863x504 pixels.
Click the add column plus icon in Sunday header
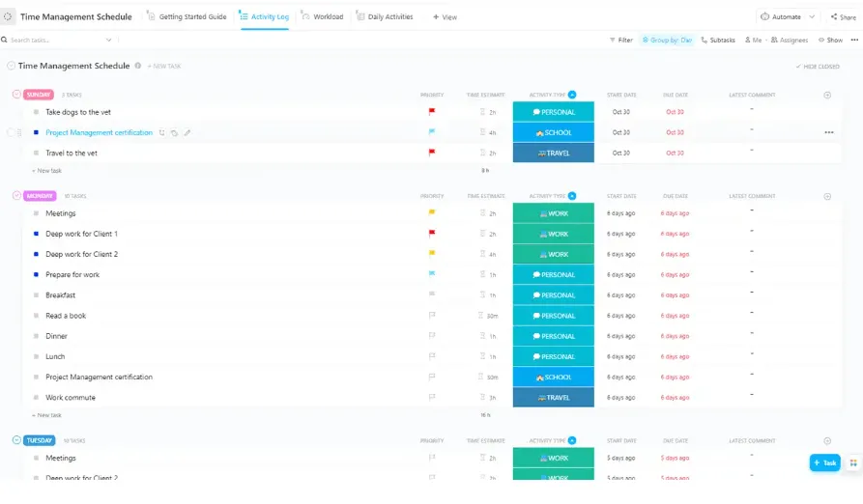click(827, 95)
